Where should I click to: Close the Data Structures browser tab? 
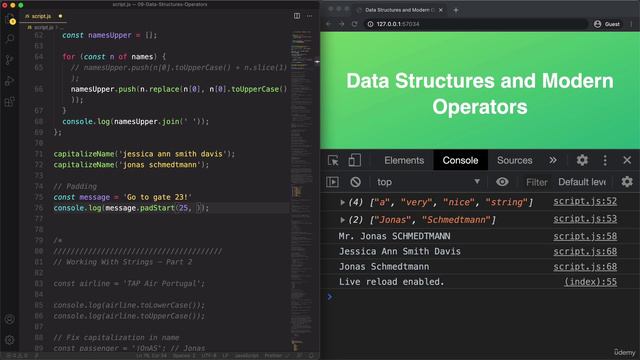441,10
